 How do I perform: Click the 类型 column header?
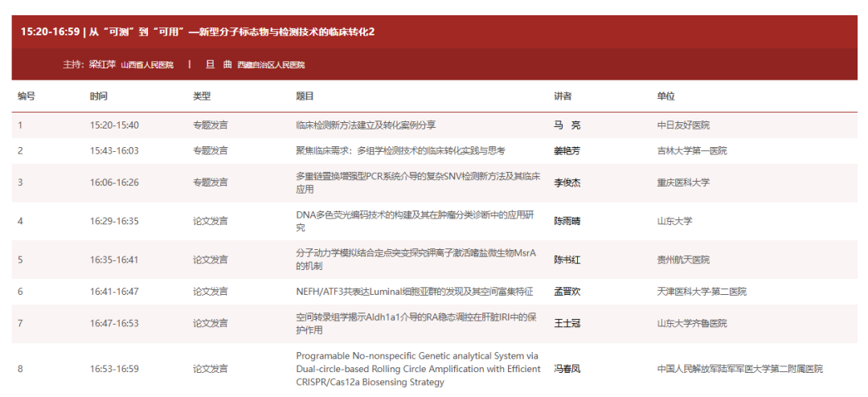202,96
